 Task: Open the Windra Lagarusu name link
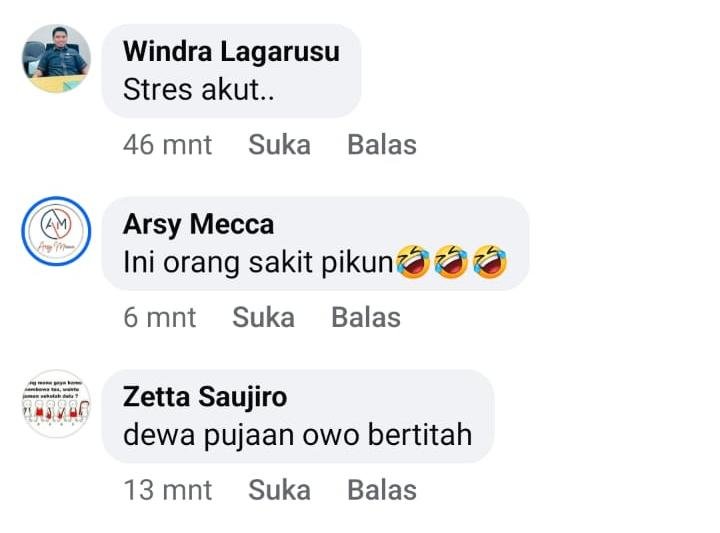click(231, 52)
